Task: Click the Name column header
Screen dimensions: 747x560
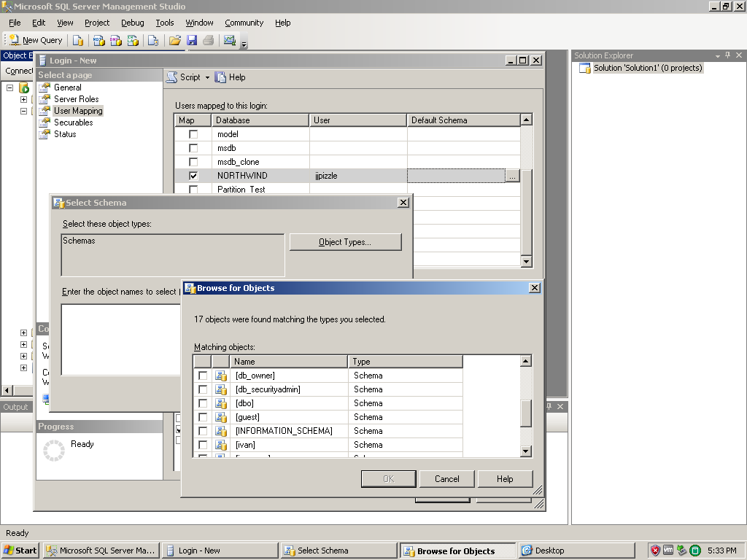Action: coord(289,362)
